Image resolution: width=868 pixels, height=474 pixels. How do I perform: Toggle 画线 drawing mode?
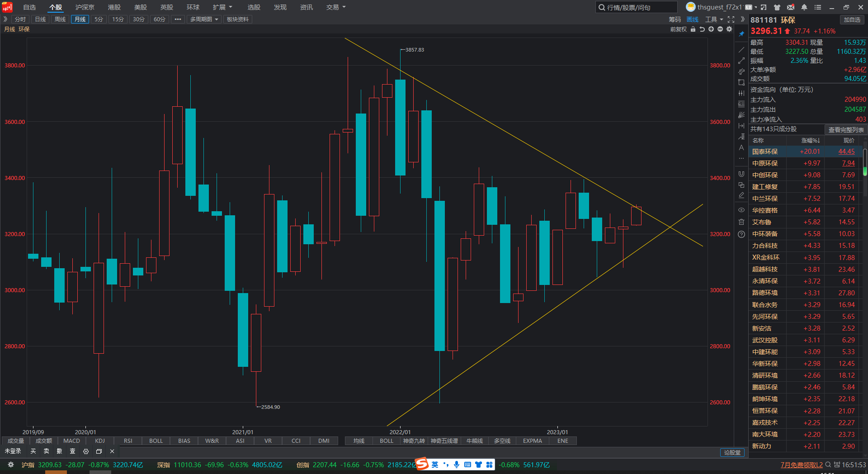692,19
